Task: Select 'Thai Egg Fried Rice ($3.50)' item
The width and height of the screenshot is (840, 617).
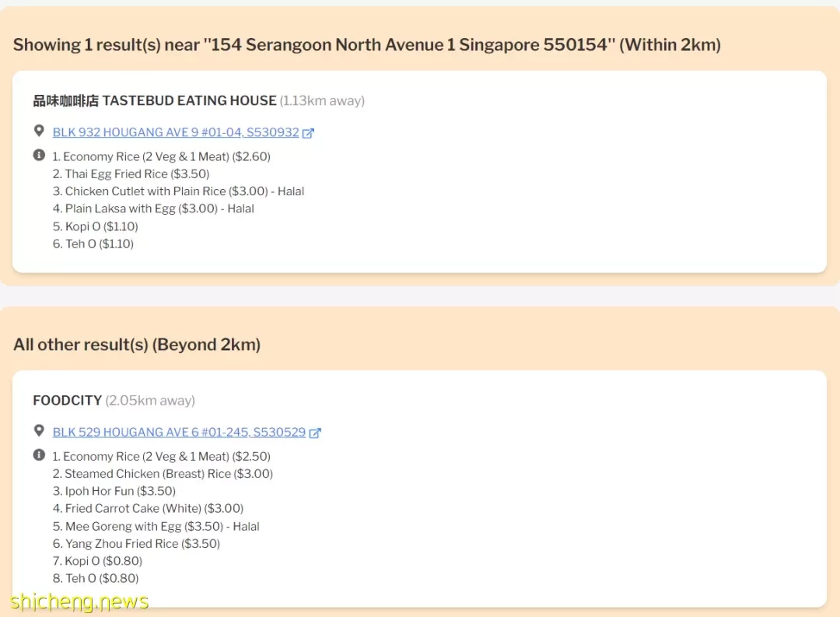Action: [x=131, y=174]
